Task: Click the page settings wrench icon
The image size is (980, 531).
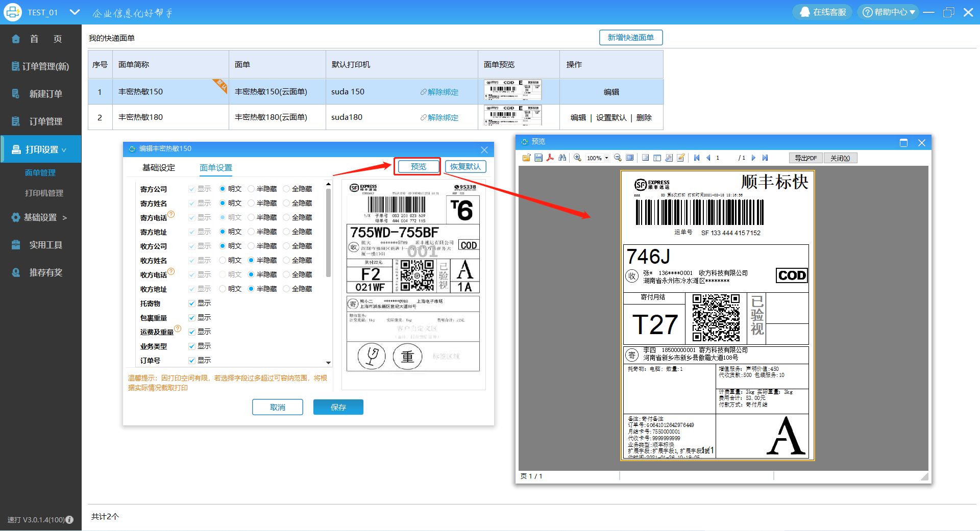Action: (x=669, y=158)
